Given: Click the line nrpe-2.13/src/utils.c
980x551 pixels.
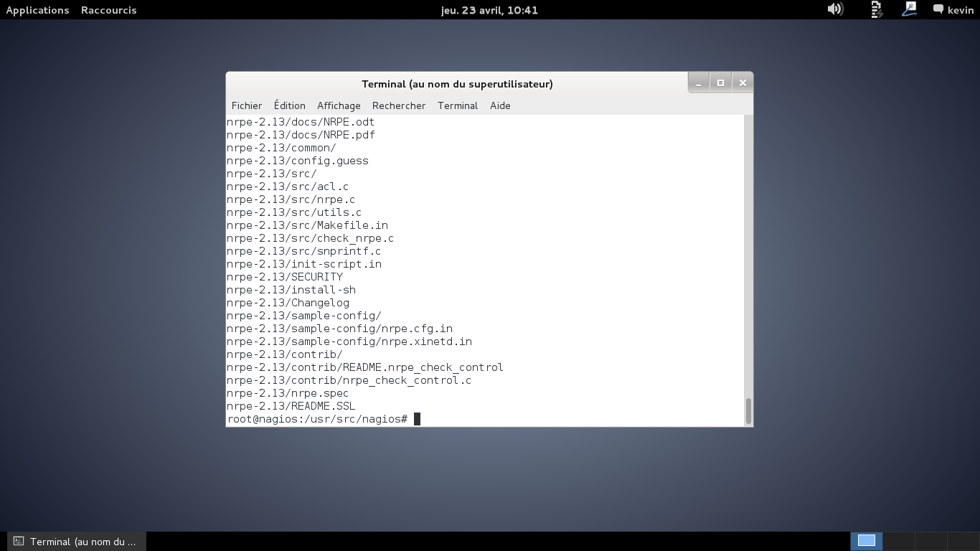Looking at the screenshot, I should [294, 212].
